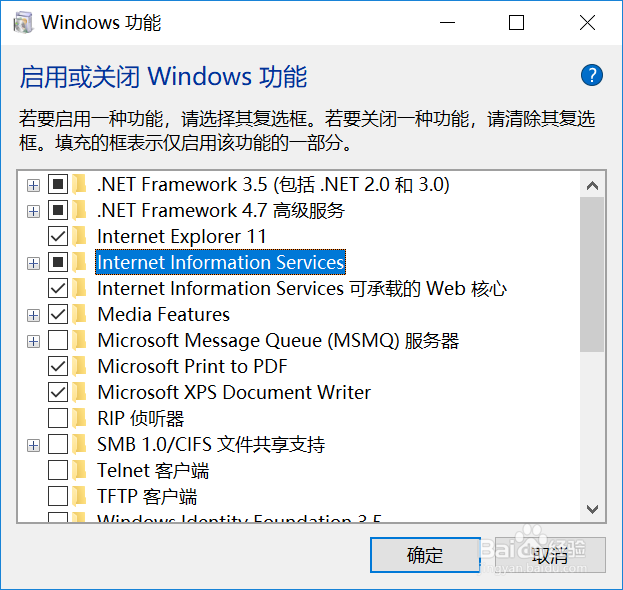Disable Microsoft XPS Document Writer checkbox

pos(58,393)
